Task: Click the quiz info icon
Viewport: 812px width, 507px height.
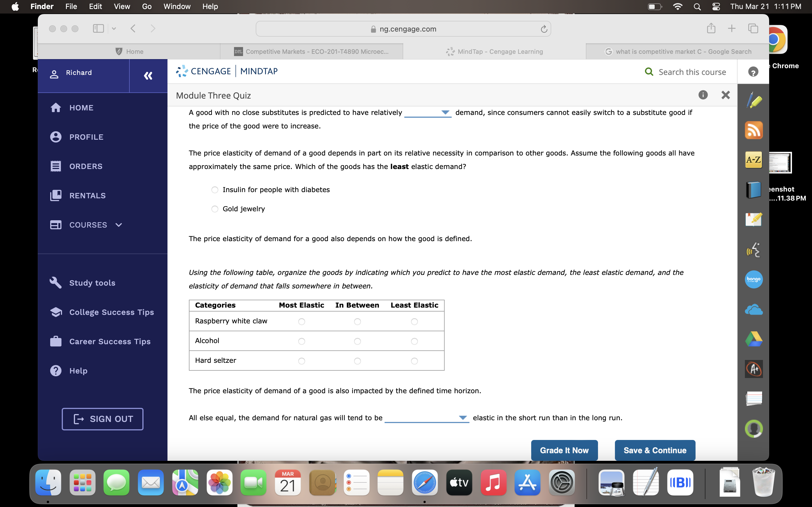Action: tap(703, 95)
